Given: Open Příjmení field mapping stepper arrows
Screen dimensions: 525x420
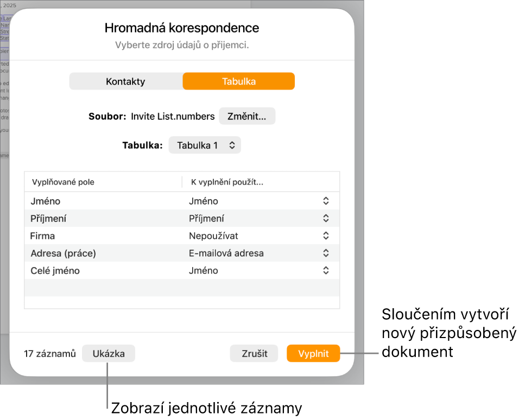Looking at the screenshot, I should 326,218.
